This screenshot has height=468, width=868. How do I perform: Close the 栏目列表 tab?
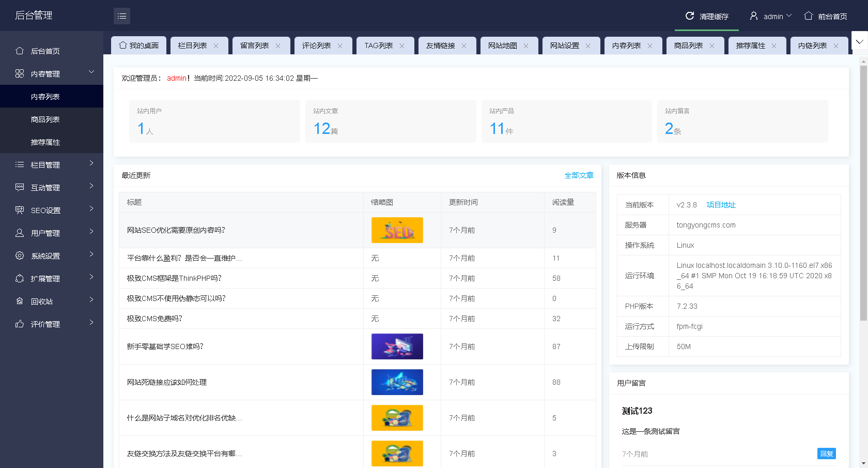tap(216, 46)
